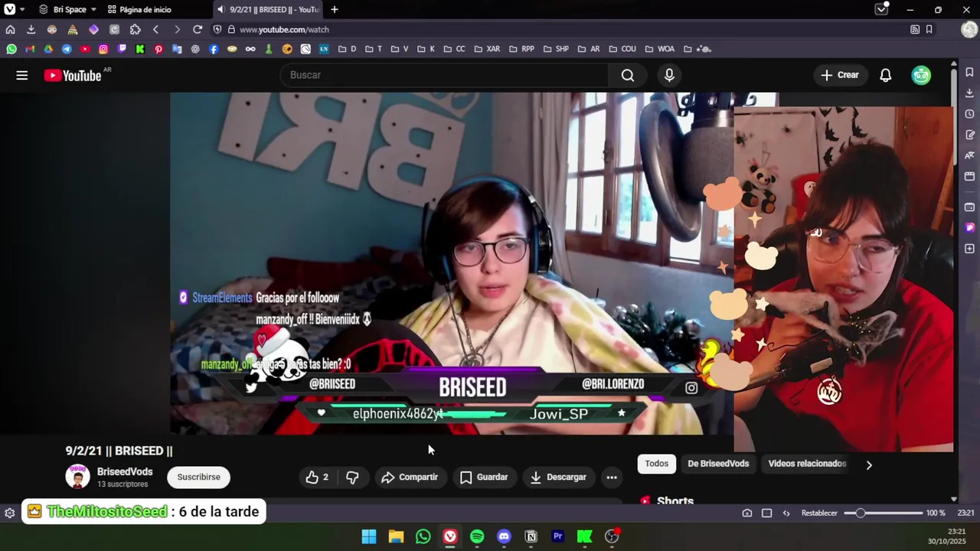Viewport: 980px width, 551px height.
Task: Go to YouTube home via the logo
Action: coord(73,75)
